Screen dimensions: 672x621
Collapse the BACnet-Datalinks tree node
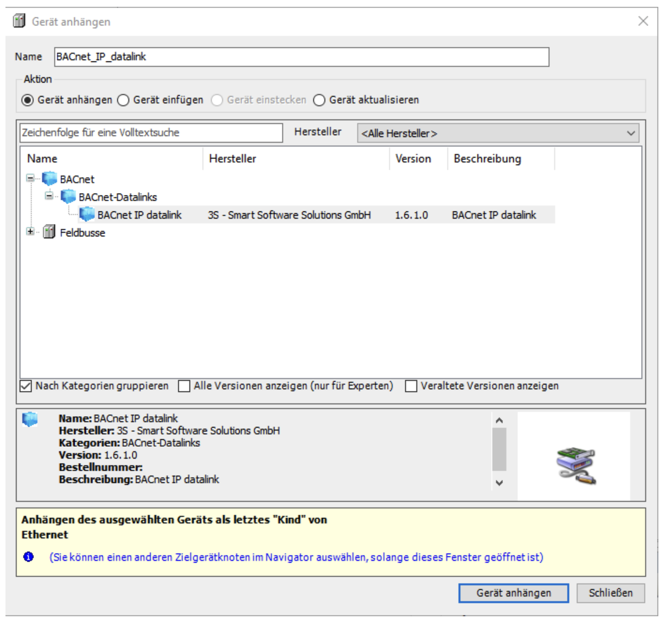tap(49, 196)
